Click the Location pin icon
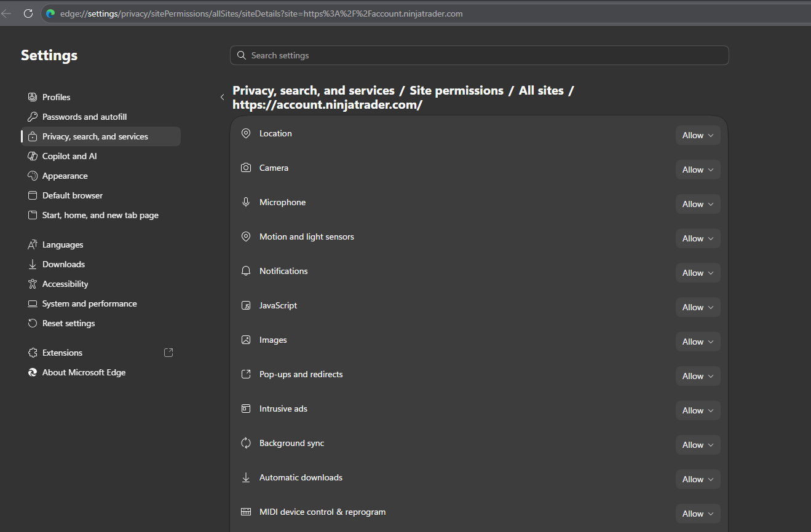Image resolution: width=811 pixels, height=532 pixels. [x=246, y=133]
